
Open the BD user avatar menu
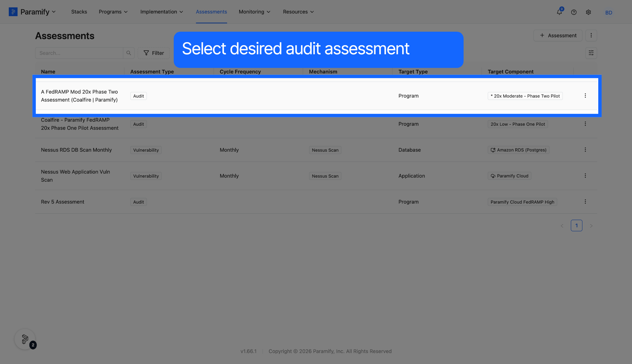click(609, 12)
